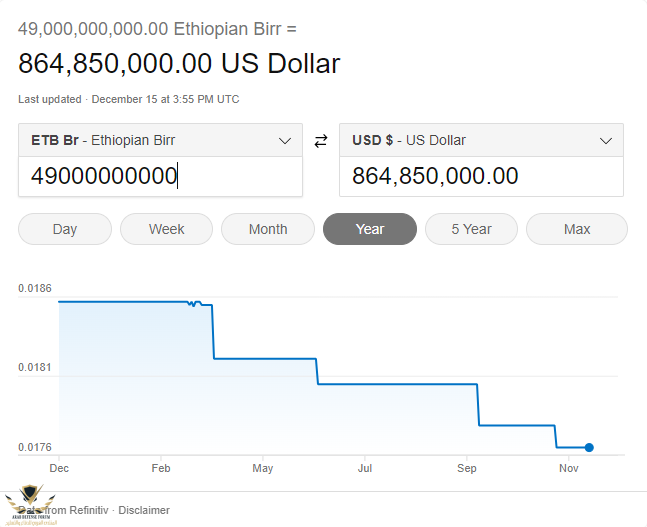This screenshot has height=527, width=647.
Task: Click the Ethiopian Birr amount input field
Action: click(x=160, y=177)
